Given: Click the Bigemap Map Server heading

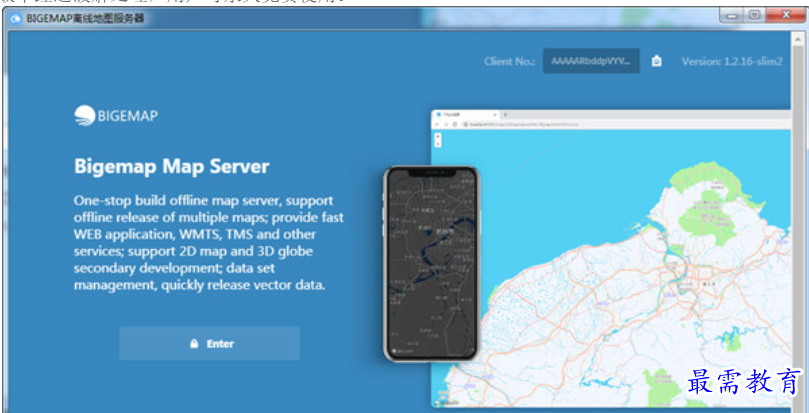Looking at the screenshot, I should [x=171, y=167].
